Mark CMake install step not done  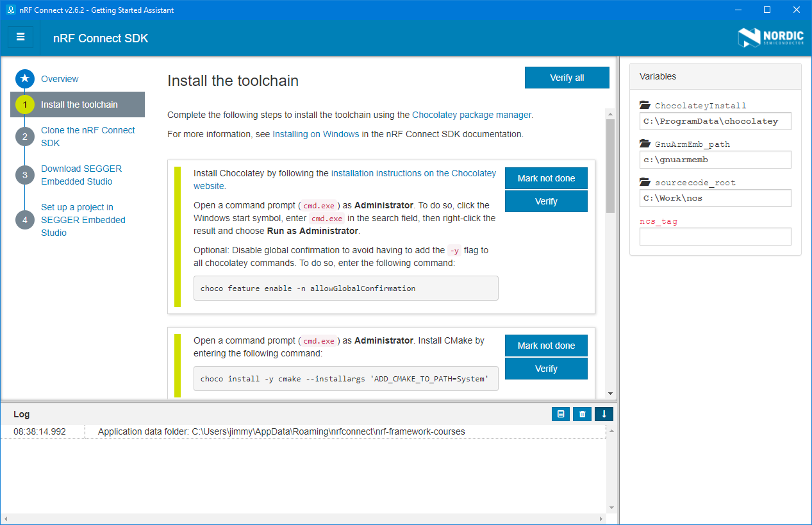pos(546,346)
